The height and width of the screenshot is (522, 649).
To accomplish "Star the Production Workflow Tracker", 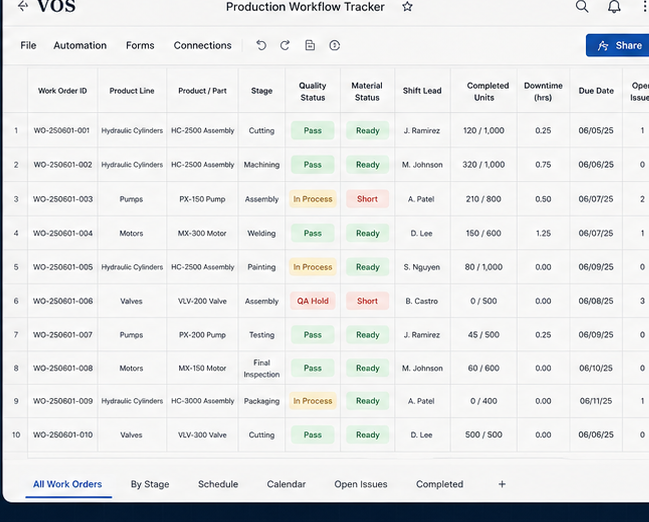I will [x=407, y=7].
